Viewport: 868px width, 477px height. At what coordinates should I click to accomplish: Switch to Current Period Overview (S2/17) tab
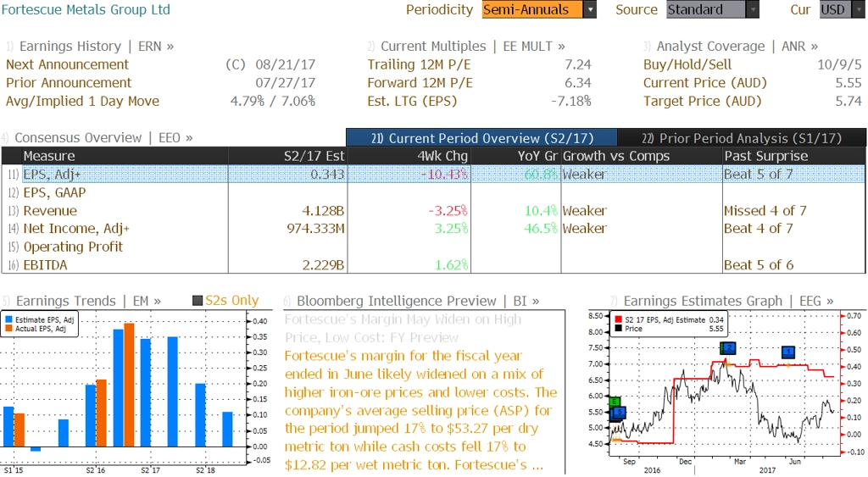(x=481, y=138)
